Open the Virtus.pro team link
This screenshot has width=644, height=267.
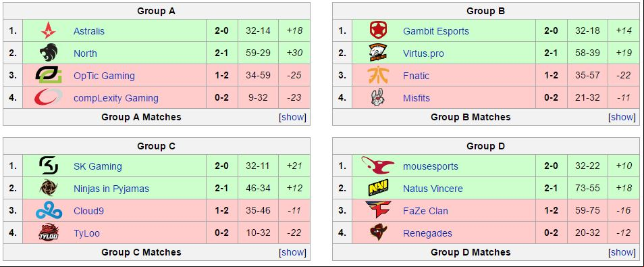coord(423,53)
